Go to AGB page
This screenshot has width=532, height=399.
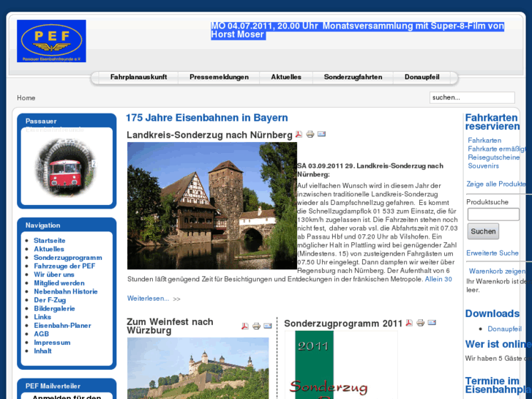42,334
